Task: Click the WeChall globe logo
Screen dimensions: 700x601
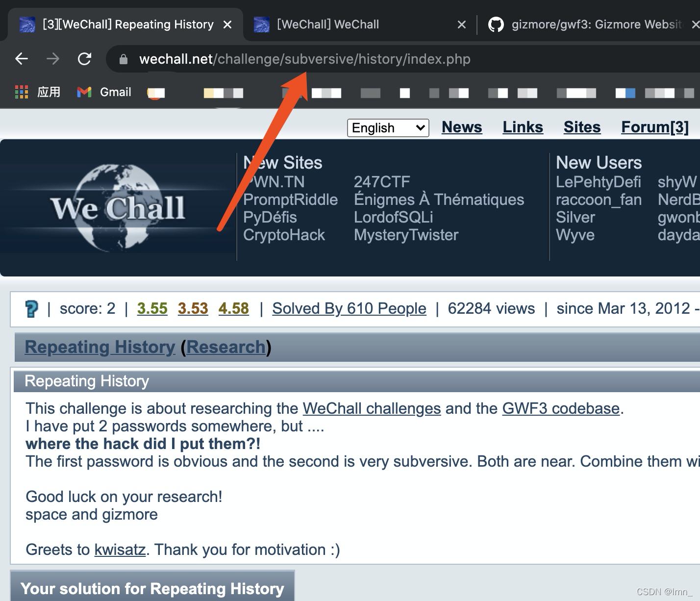Action: 118,208
